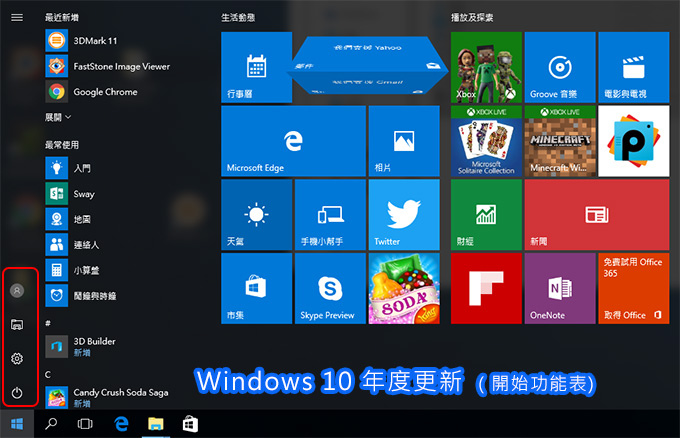The width and height of the screenshot is (680, 438).
Task: Expand the recently added list (展開)
Action: [58, 117]
